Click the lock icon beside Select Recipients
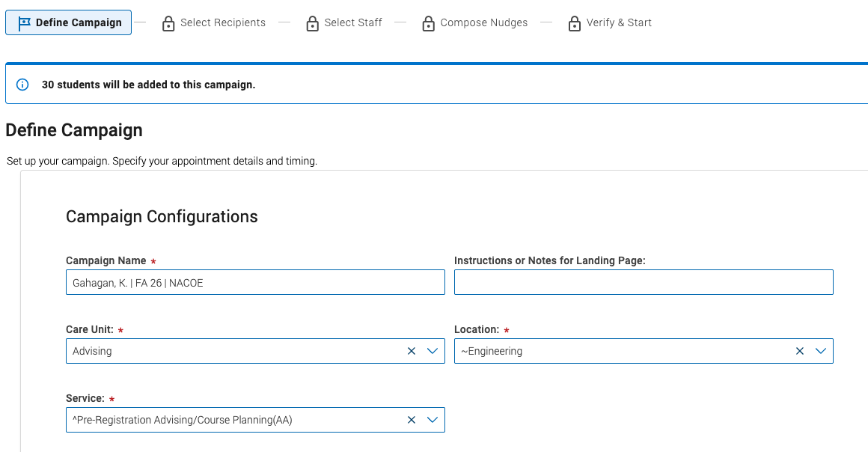Screen dimensions: 868x452 [x=168, y=24]
